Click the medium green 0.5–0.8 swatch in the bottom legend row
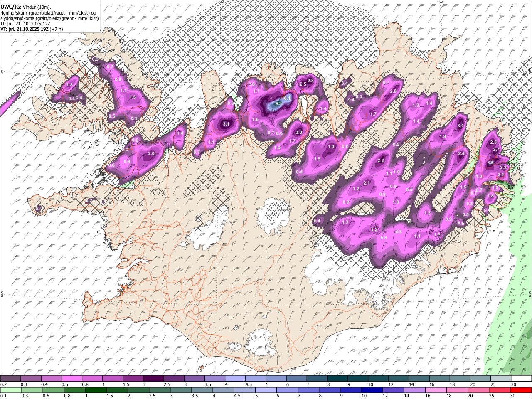 (53, 390)
